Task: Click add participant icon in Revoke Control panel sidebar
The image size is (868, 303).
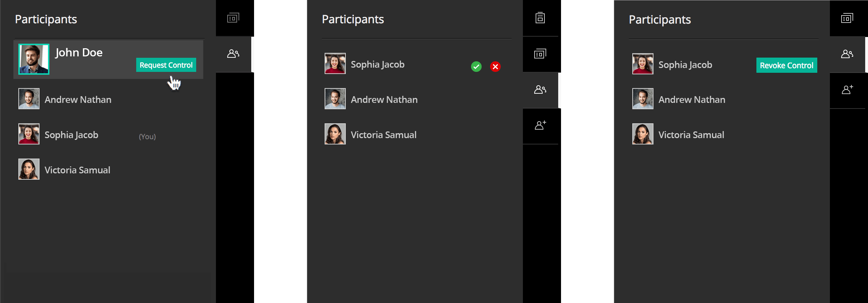Action: point(847,90)
